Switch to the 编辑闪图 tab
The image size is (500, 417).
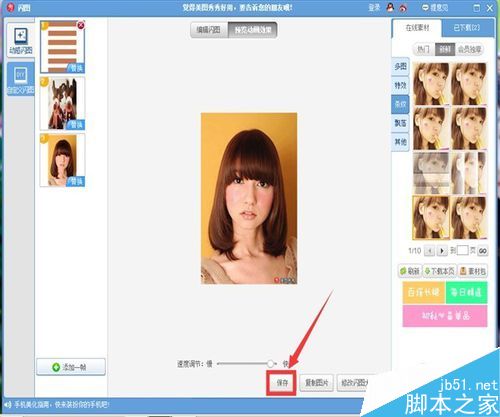[x=209, y=30]
